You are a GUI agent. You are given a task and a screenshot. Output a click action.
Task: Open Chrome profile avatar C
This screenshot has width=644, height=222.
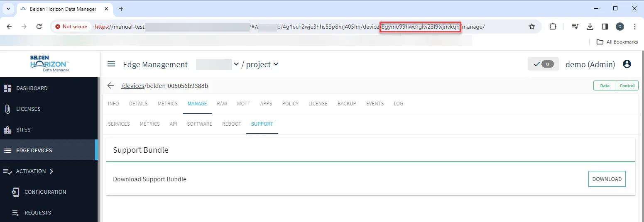[620, 27]
